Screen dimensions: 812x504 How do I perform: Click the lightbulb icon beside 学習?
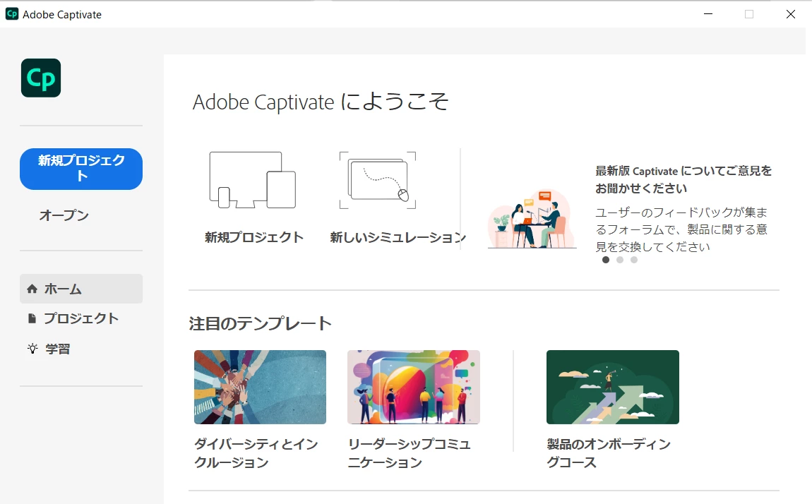[32, 348]
